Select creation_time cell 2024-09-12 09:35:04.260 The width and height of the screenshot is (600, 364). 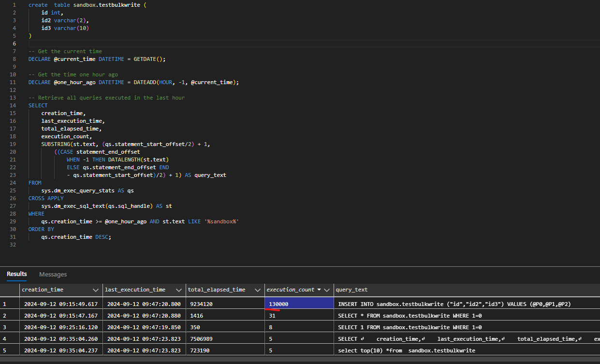pyautogui.click(x=61, y=339)
